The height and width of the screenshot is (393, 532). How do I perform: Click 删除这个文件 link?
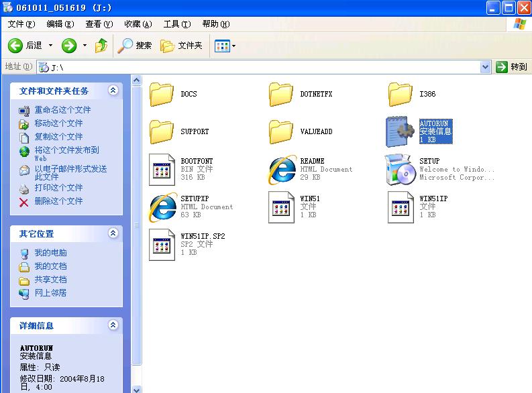[x=58, y=201]
